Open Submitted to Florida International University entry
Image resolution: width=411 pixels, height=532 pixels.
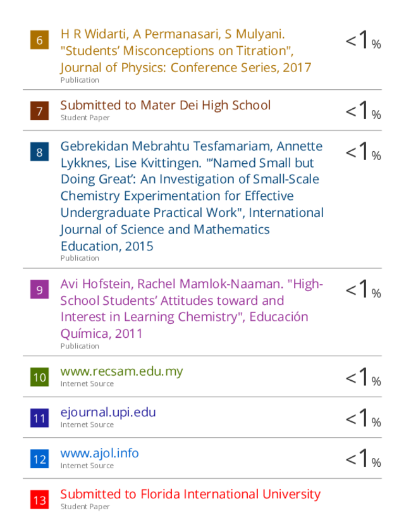(190, 494)
